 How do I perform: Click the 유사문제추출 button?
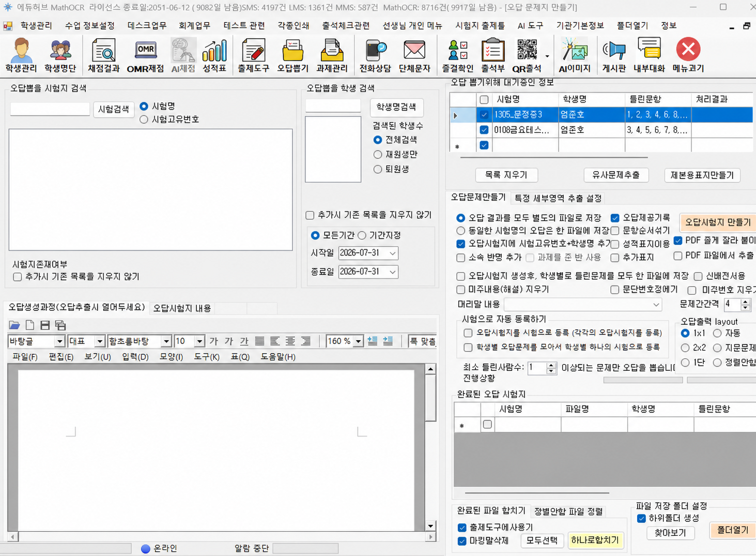pos(616,175)
